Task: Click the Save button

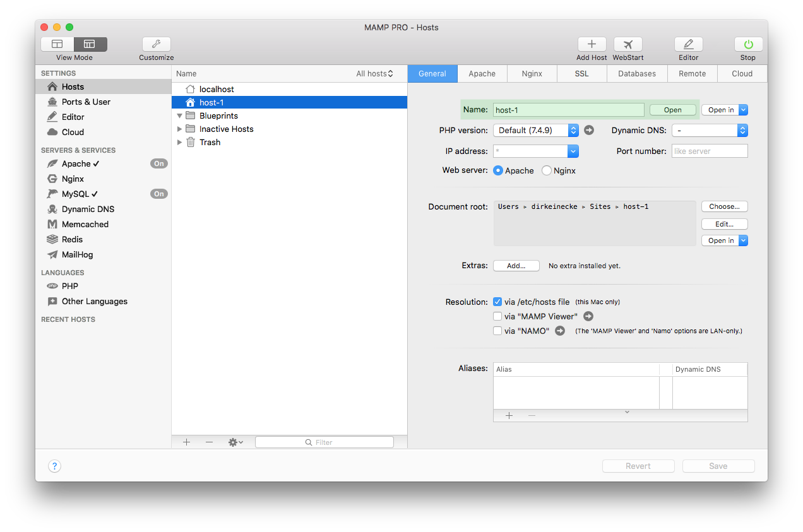Action: click(x=718, y=466)
